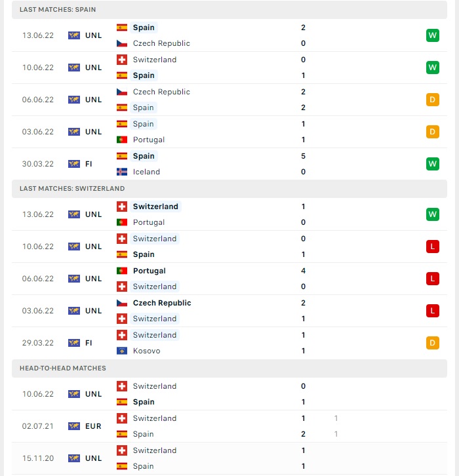Click the Iceland flag icon
The height and width of the screenshot is (476, 459).
click(122, 172)
